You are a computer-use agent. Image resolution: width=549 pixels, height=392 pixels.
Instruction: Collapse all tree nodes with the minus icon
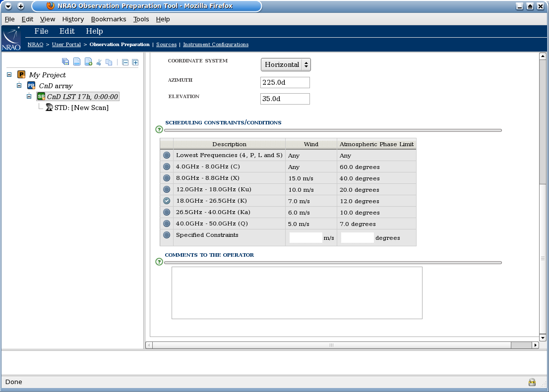pos(125,61)
